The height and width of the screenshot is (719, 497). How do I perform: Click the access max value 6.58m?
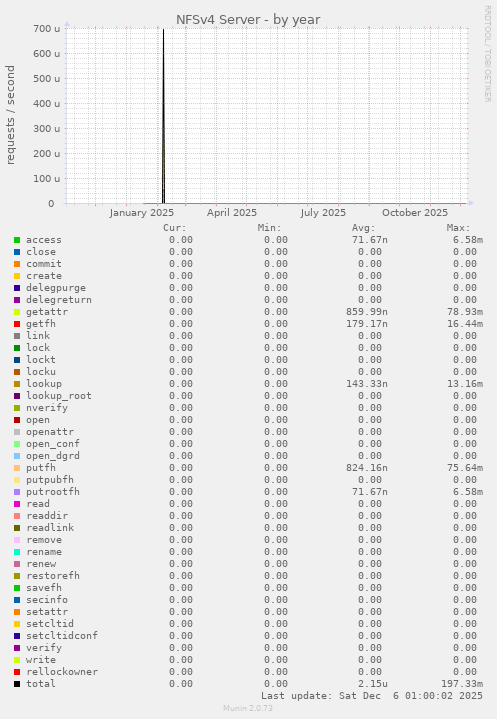click(x=468, y=240)
